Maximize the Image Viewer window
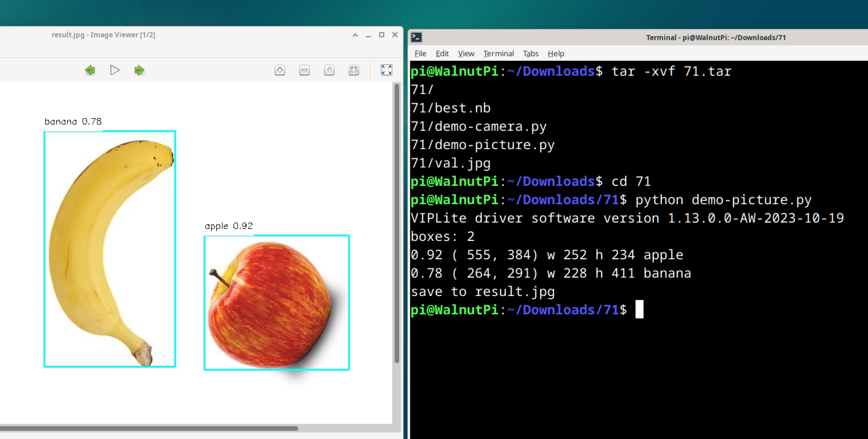Screen dimensions: 868x439 pos(382,35)
